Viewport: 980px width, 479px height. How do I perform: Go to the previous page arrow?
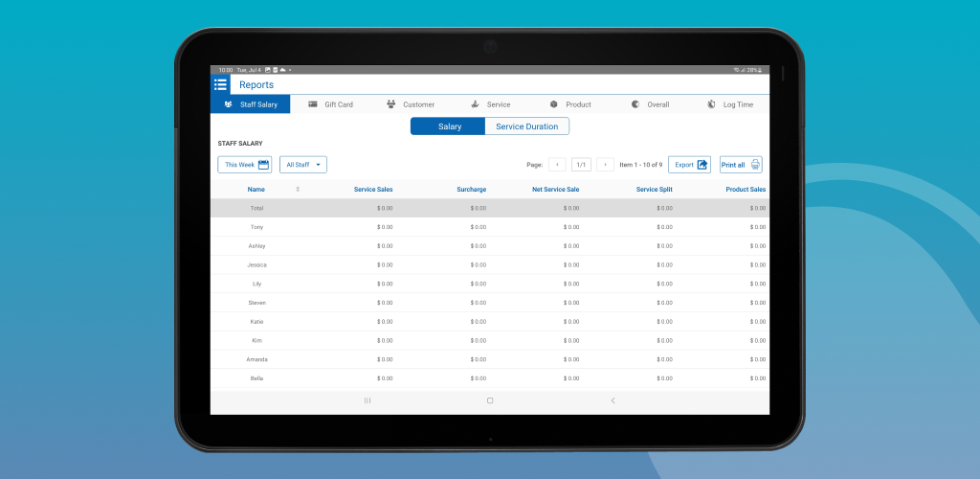pyautogui.click(x=557, y=165)
